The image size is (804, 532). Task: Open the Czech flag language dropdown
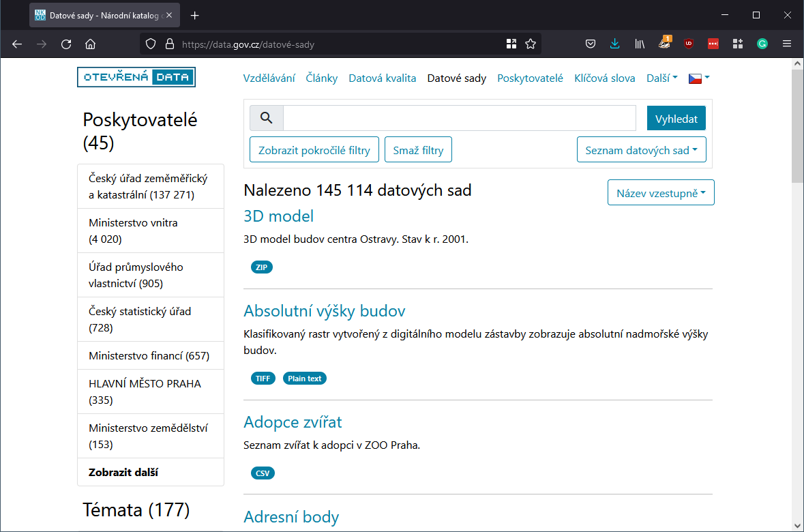coord(696,78)
